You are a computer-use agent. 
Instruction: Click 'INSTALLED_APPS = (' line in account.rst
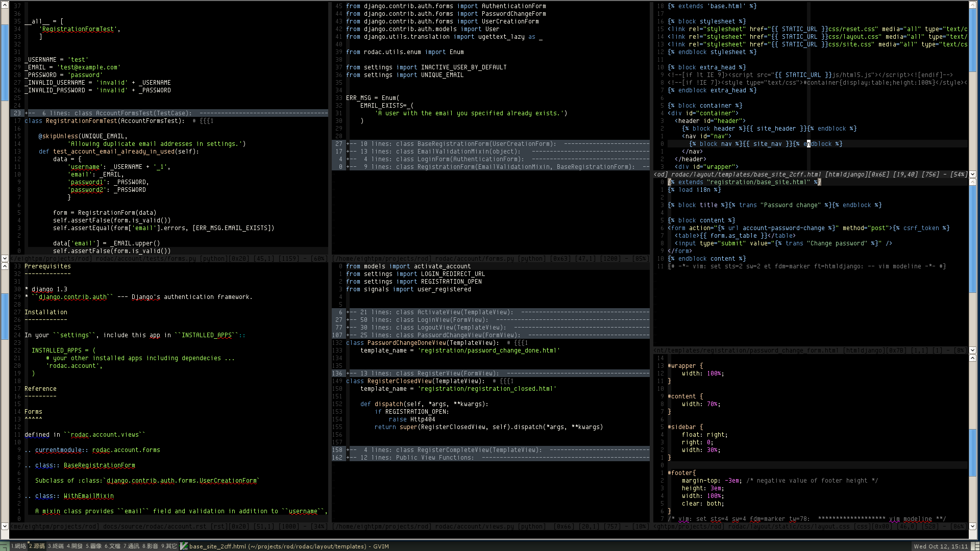pos(64,350)
